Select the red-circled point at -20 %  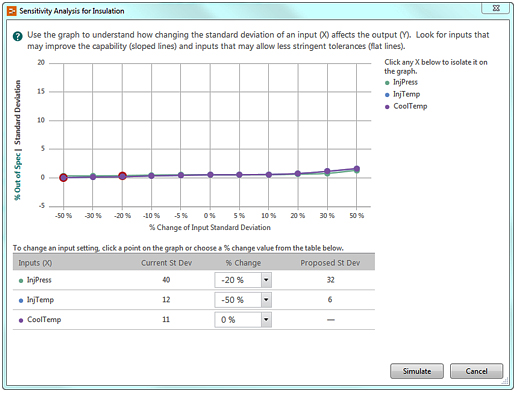click(122, 176)
